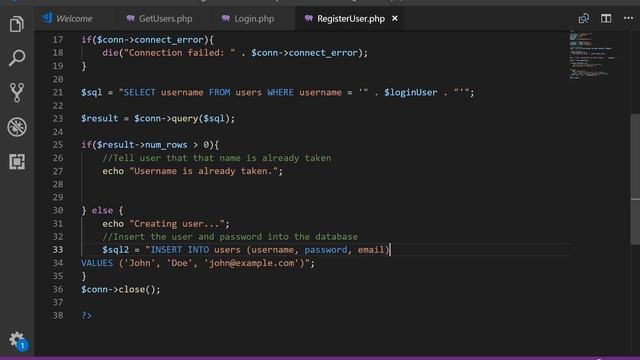Open the Search view in the activity bar
The width and height of the screenshot is (640, 360).
coord(17,58)
